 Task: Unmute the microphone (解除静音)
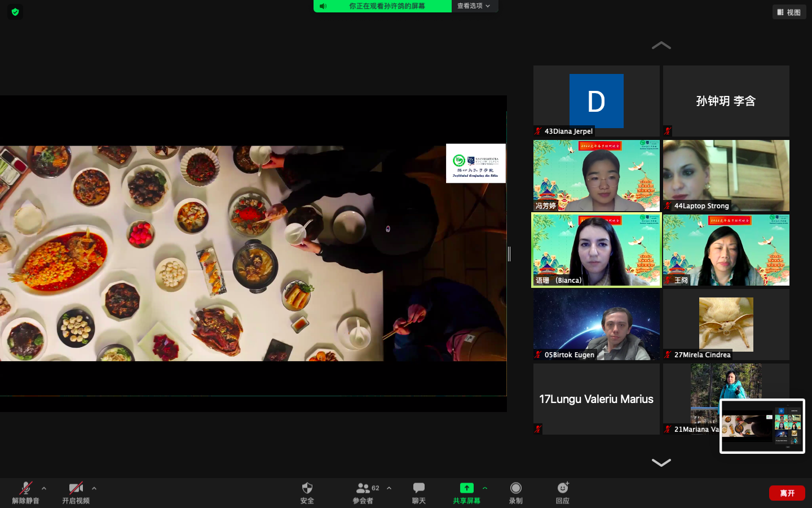(25, 488)
